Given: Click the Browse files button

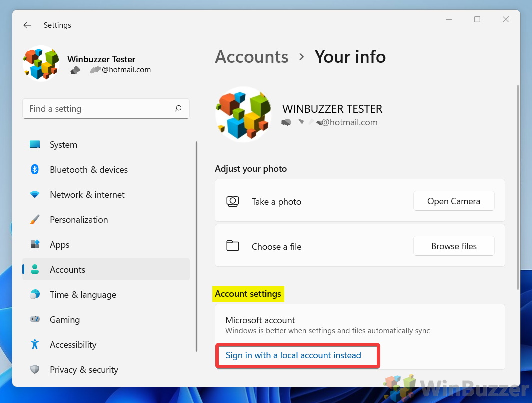Looking at the screenshot, I should (454, 246).
